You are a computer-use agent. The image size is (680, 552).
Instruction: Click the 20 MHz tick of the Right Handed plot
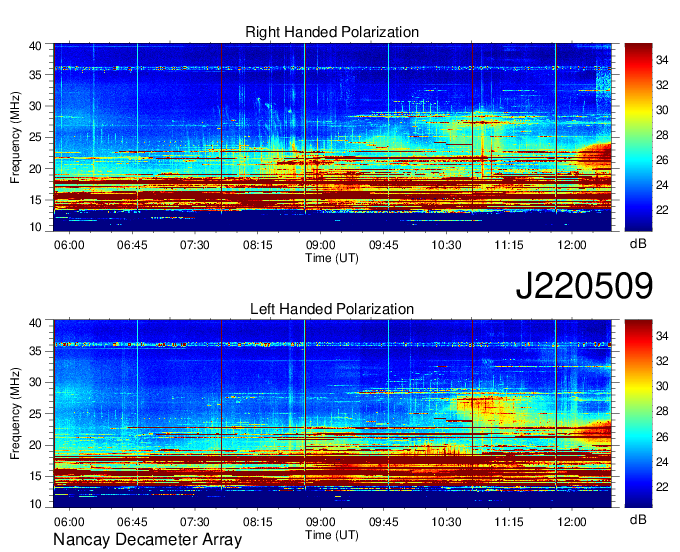[x=35, y=169]
